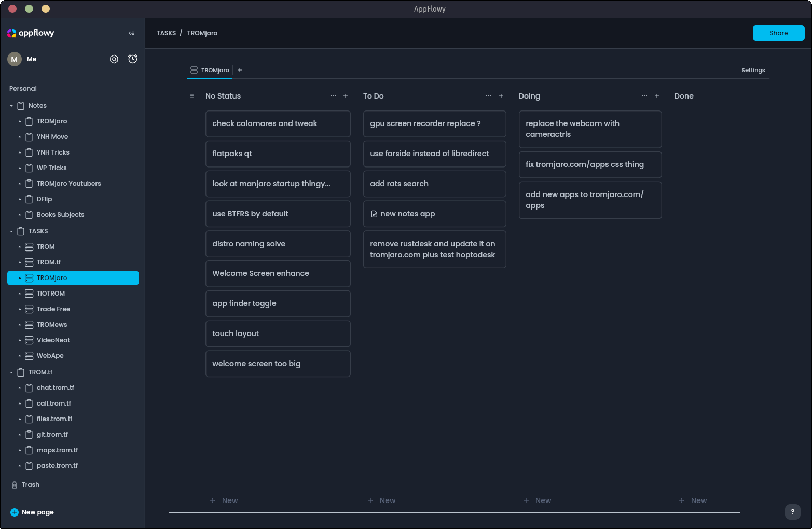Open Books Subjects page in sidebar
Image resolution: width=812 pixels, height=529 pixels.
(x=73, y=215)
